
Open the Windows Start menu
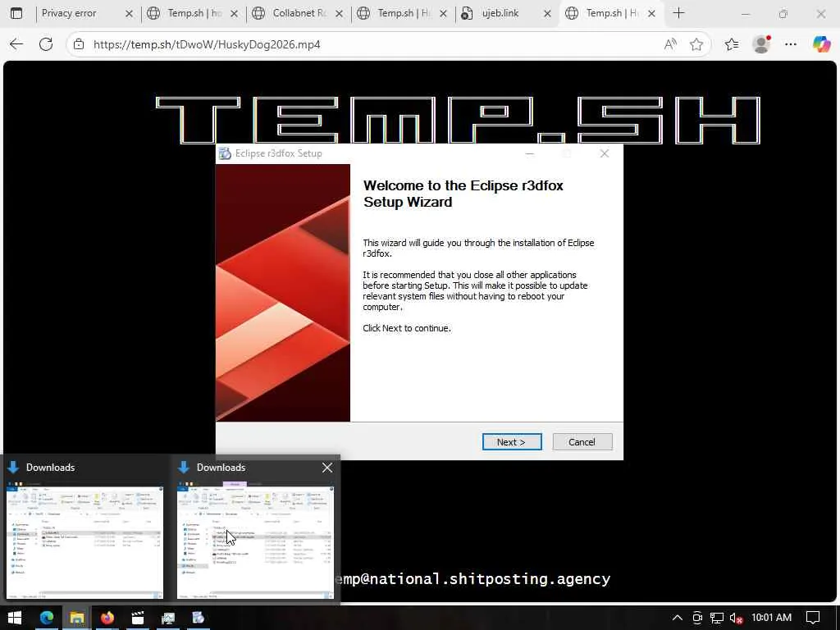tap(15, 618)
